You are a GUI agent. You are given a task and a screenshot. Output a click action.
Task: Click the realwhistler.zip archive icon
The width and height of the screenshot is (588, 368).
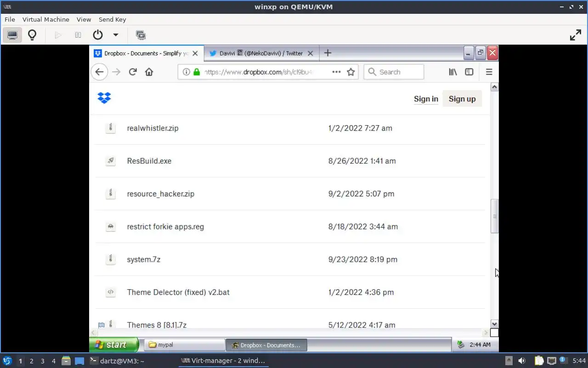pyautogui.click(x=110, y=128)
